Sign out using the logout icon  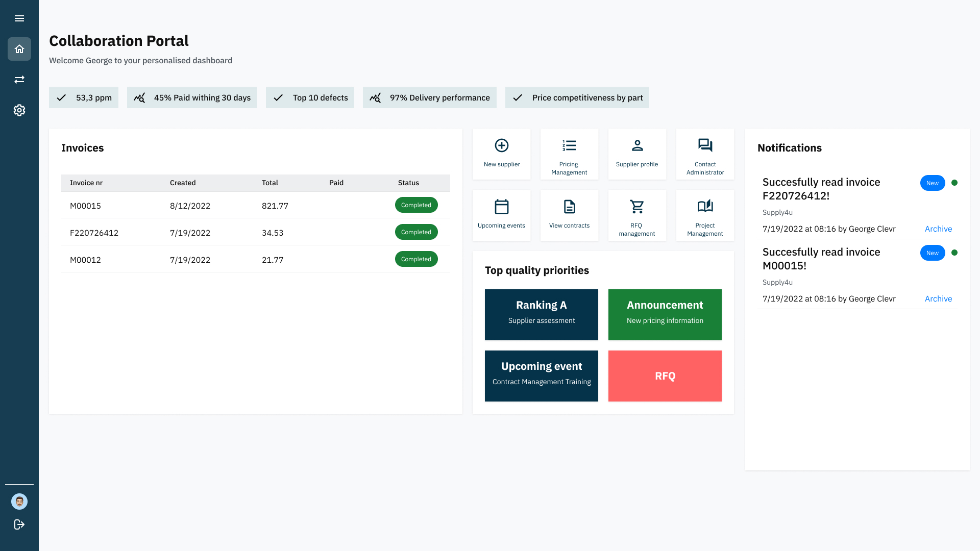19,524
